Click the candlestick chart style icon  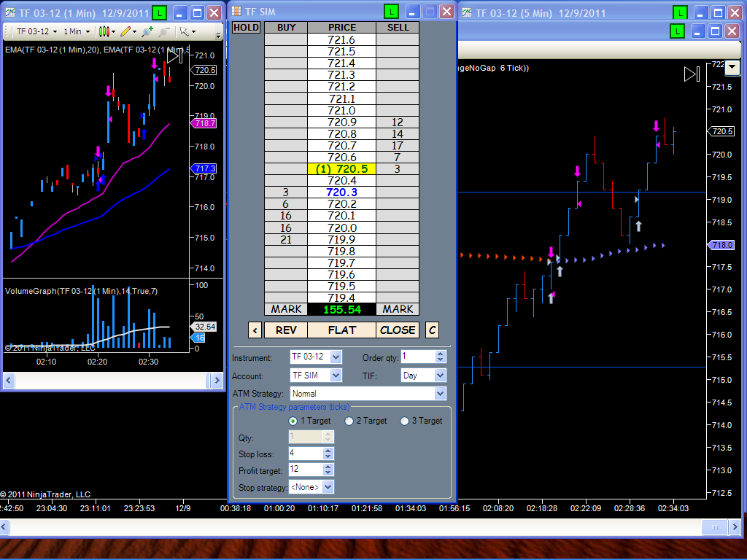104,31
